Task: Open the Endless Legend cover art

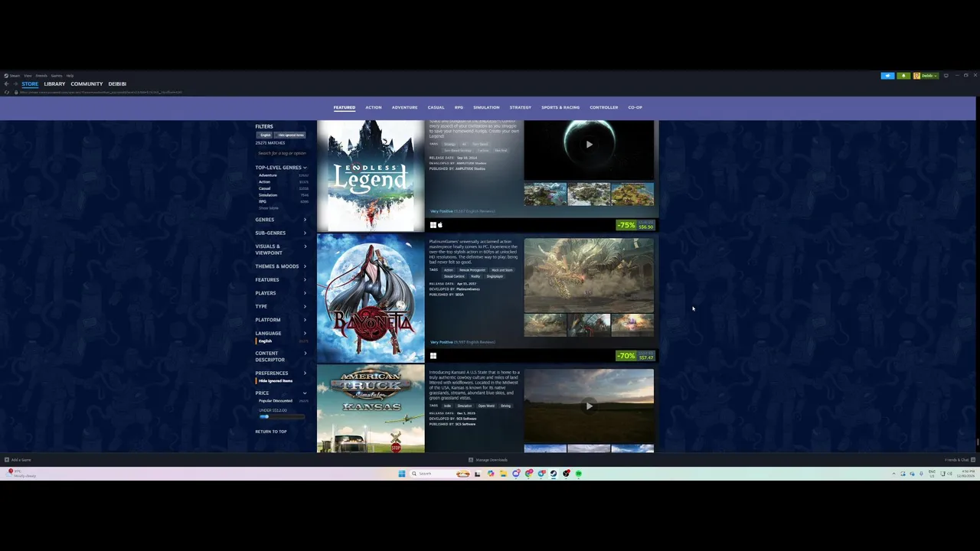Action: (371, 176)
